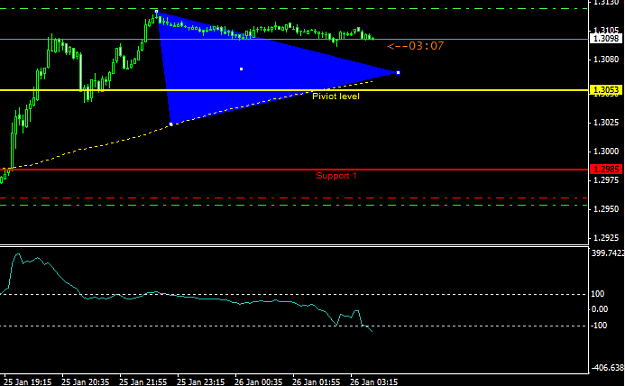
Task: Click the "26 Jan 03:15" time label
Action: (x=374, y=382)
